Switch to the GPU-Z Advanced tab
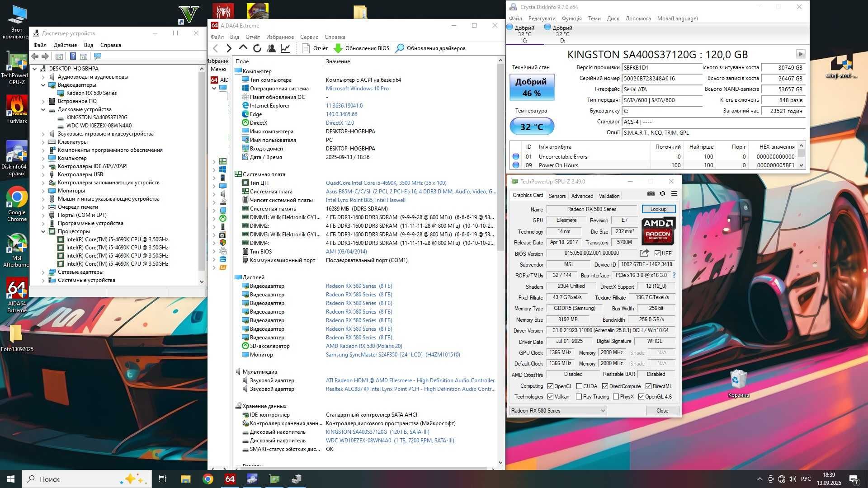Image resolution: width=868 pixels, height=488 pixels. 582,196
